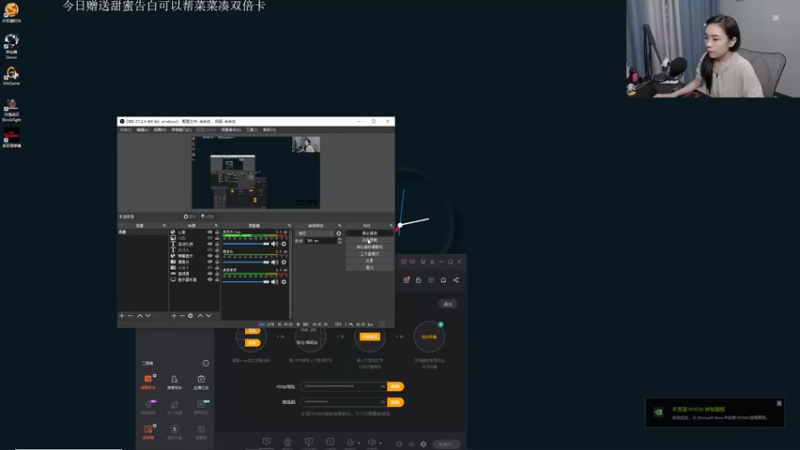
Task: Adjust the 摄像头 channel volume slider
Action: [x=246, y=262]
